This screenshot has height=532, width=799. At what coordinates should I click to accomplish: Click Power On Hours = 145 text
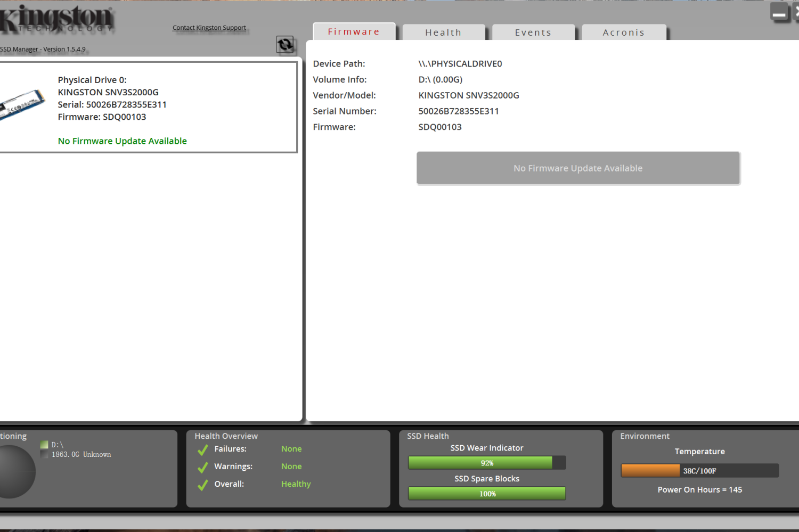click(699, 490)
